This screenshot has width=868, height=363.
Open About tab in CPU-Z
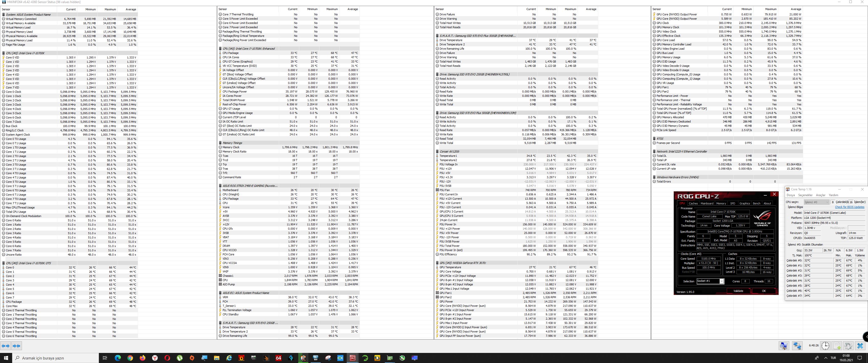click(x=767, y=203)
